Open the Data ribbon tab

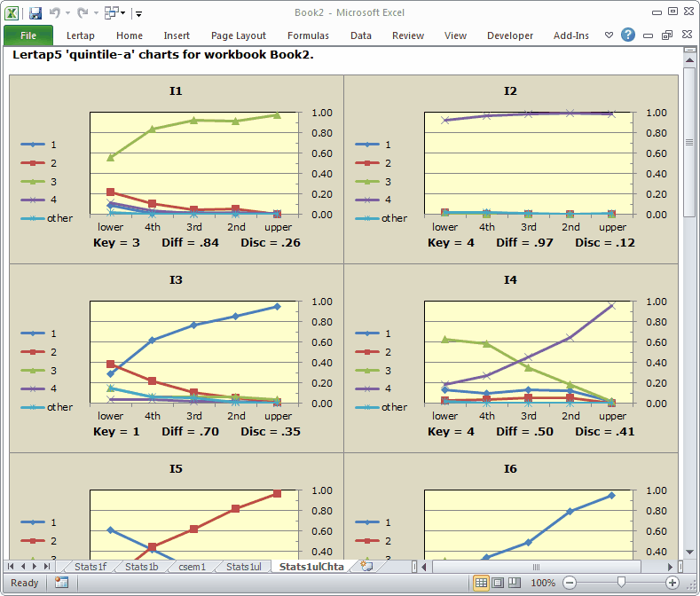click(361, 35)
